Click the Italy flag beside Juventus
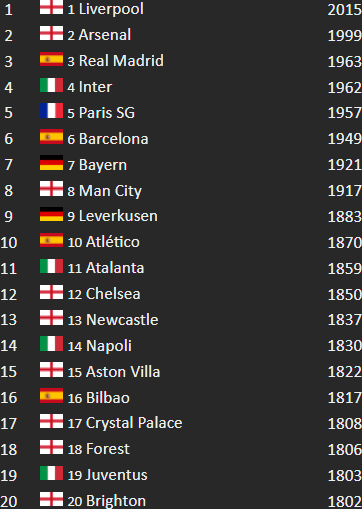 coord(51,473)
